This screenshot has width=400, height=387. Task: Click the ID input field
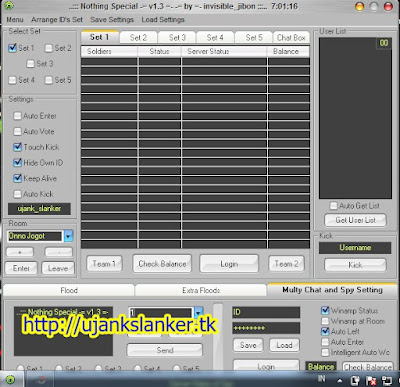(x=266, y=312)
